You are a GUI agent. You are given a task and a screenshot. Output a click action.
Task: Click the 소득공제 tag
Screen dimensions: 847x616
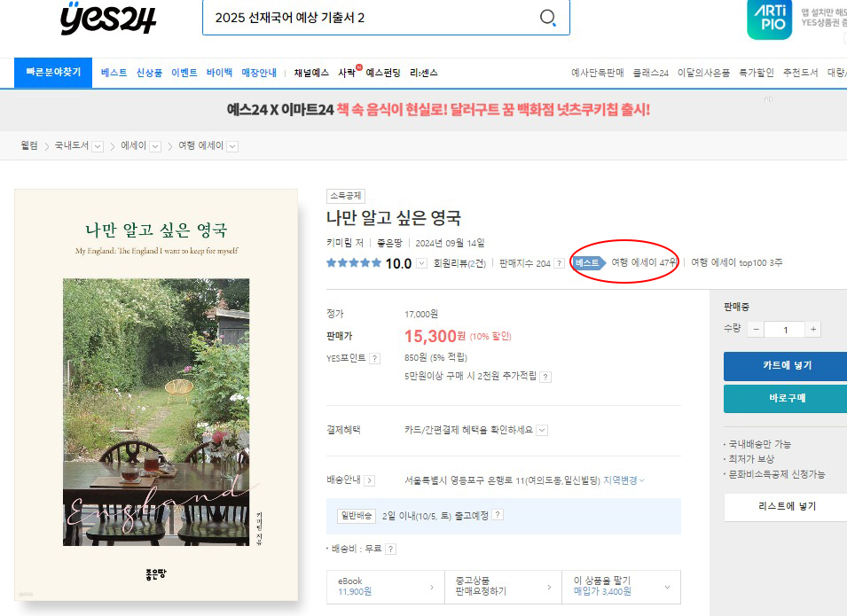tap(346, 196)
